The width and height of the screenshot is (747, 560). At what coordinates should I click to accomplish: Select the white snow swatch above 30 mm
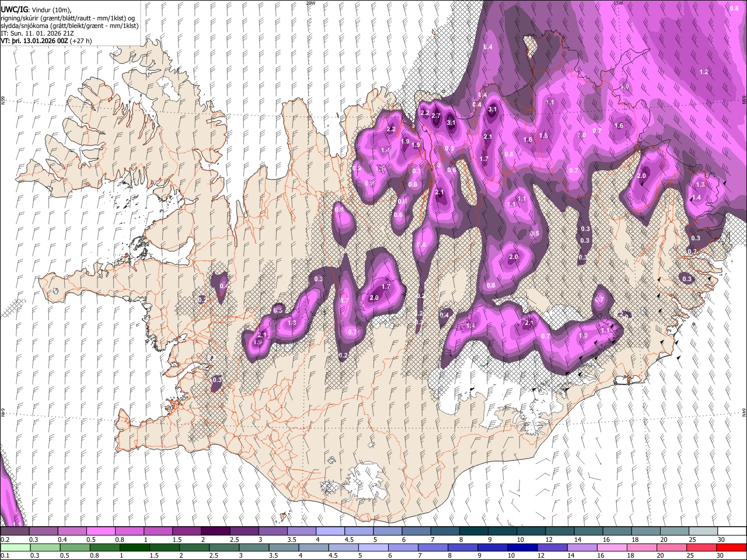tap(732, 531)
